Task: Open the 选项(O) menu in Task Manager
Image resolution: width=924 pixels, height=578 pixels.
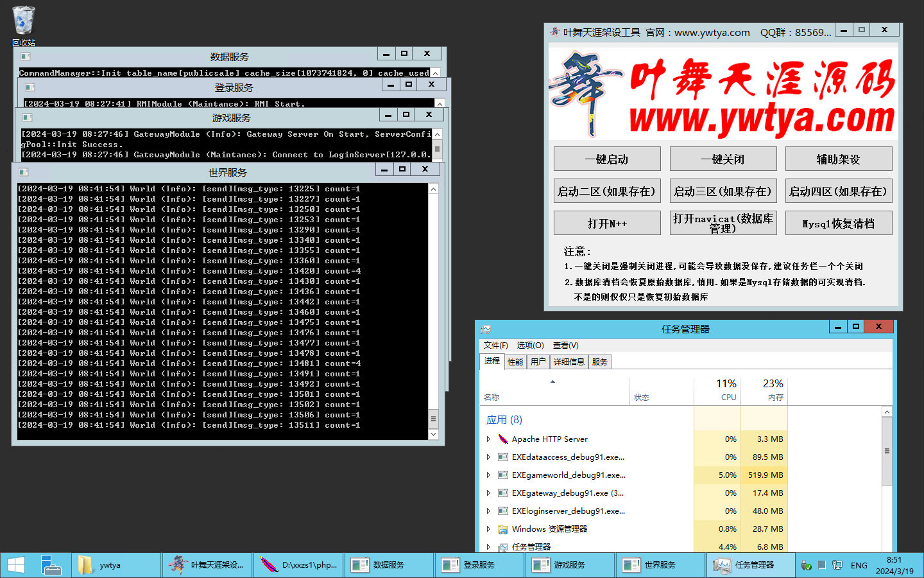Action: [530, 346]
